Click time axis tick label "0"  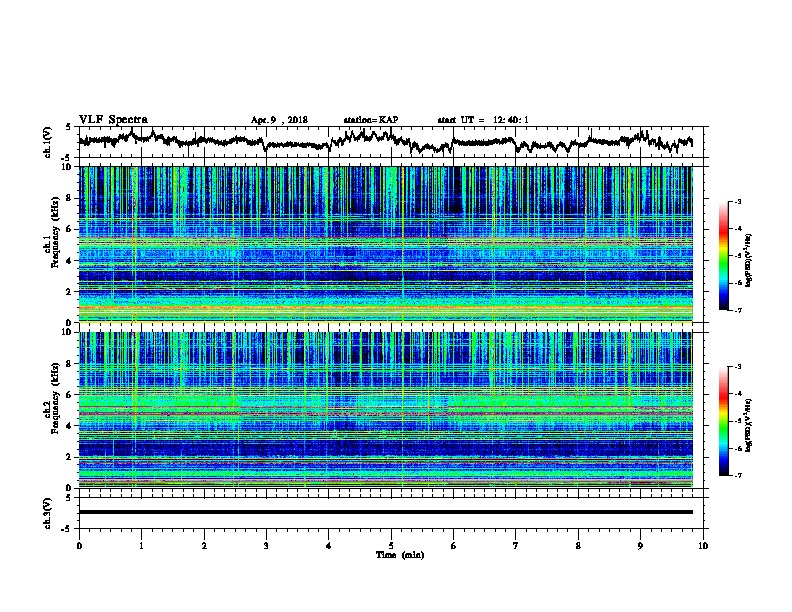coord(79,546)
